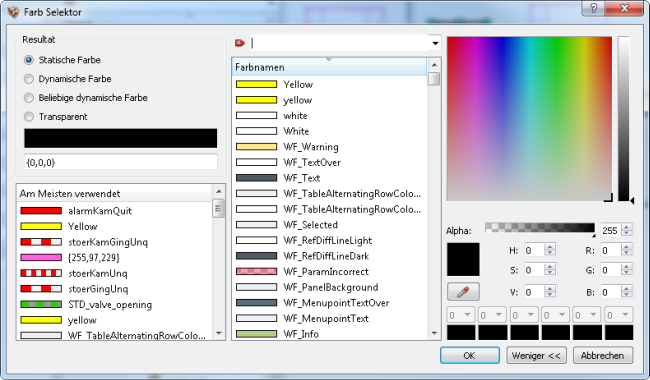
Task: Open the first custom color slot dropdown
Action: coord(461,315)
